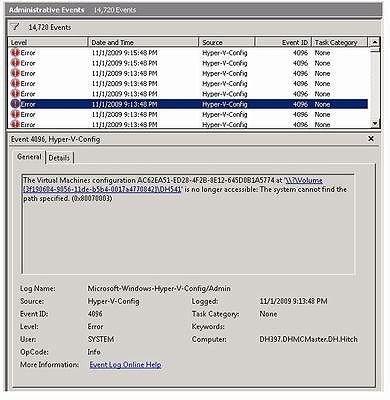Select the highlighted row's date 11/1/2009 9:13:48 PM
Screen dimensions: 390x400
point(124,104)
